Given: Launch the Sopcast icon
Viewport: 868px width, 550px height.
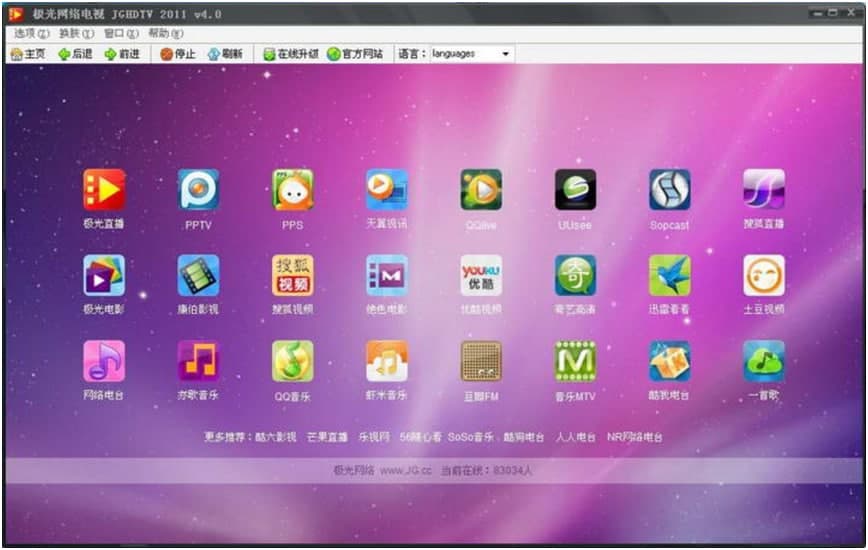Looking at the screenshot, I should click(669, 190).
